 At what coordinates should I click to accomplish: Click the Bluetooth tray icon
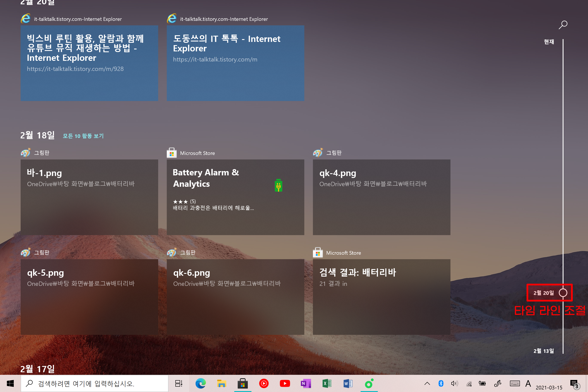pyautogui.click(x=441, y=383)
